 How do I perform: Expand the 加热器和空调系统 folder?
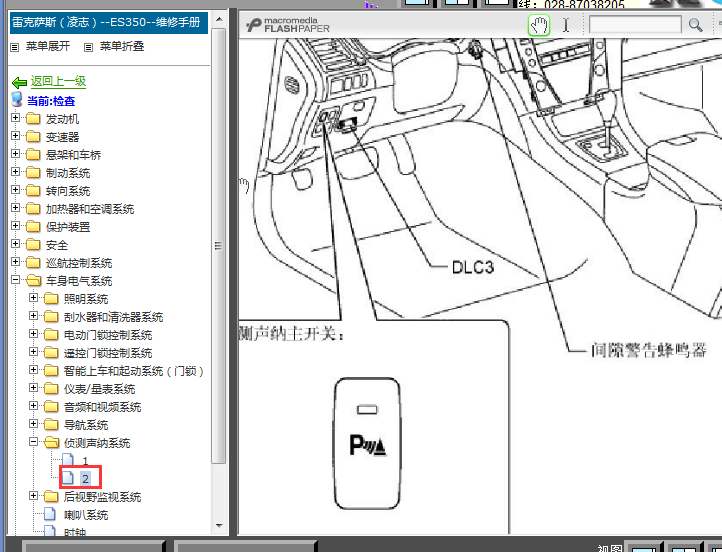[15, 208]
